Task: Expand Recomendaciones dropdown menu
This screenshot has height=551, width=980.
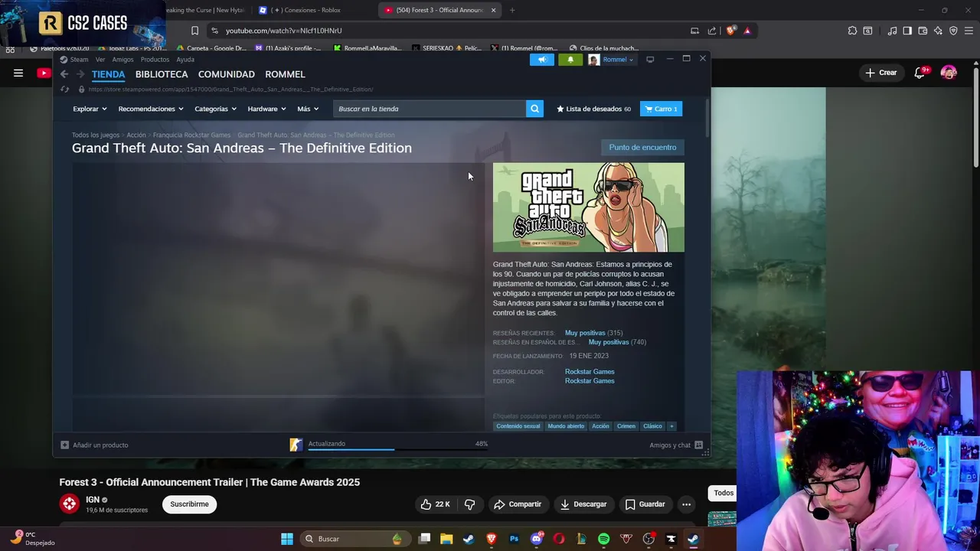Action: (x=151, y=109)
